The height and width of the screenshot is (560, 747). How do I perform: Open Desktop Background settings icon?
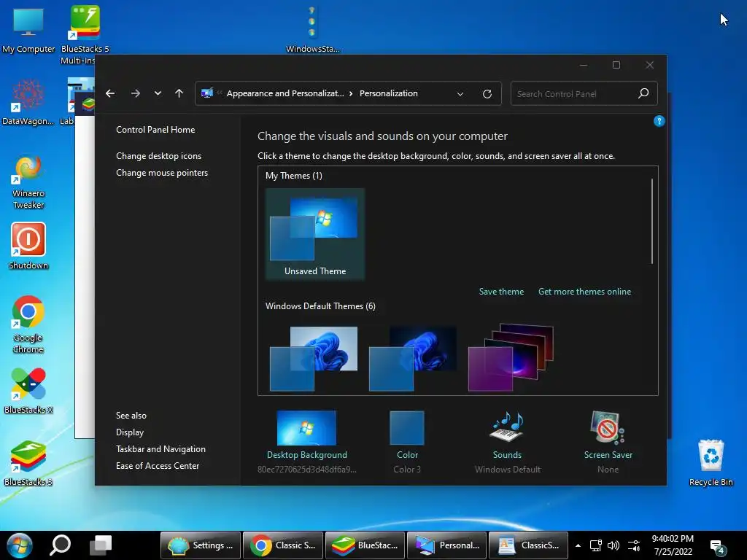pyautogui.click(x=306, y=427)
